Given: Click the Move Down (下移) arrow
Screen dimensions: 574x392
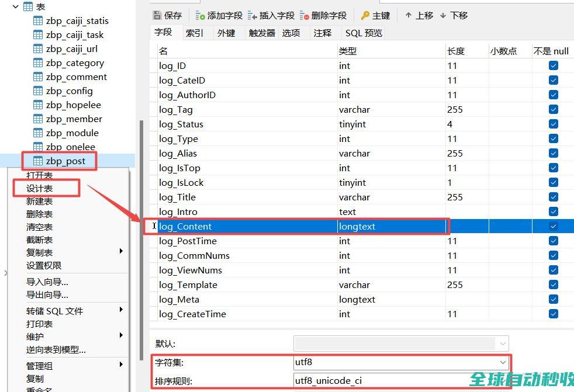Looking at the screenshot, I should (442, 15).
